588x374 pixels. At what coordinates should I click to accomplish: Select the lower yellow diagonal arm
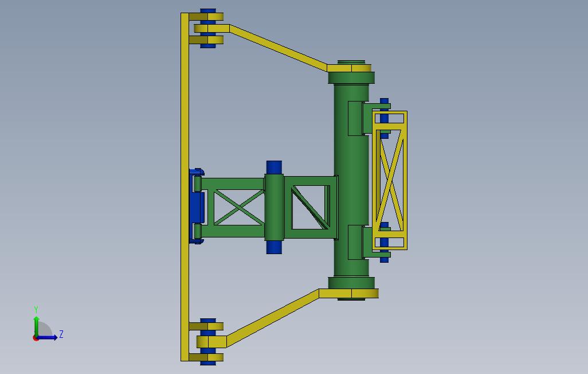[x=273, y=318]
